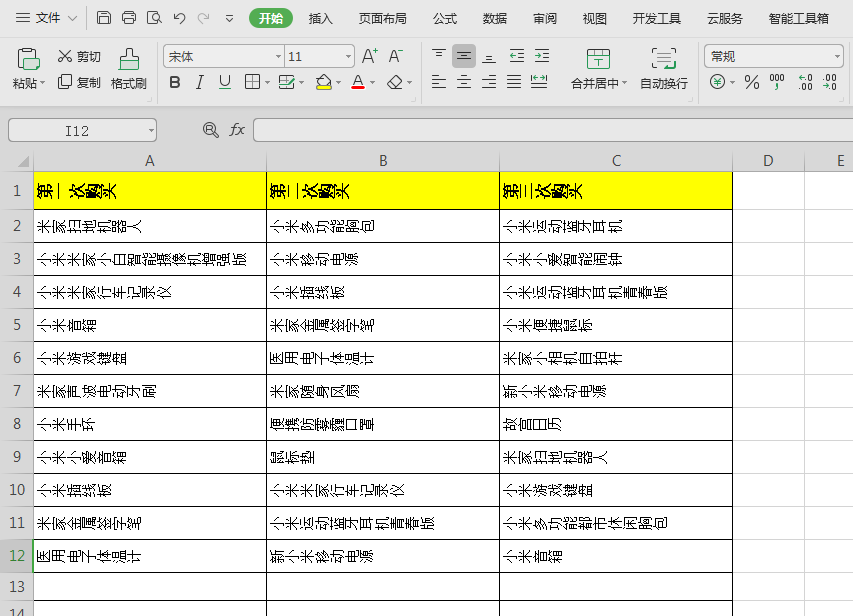Open the 开发工具 tab
Viewport: 853px width, 616px height.
[657, 19]
